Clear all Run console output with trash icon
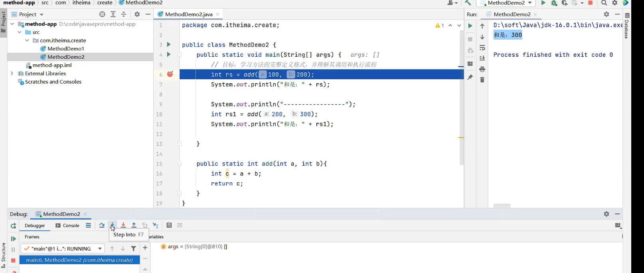Screen dimensions: 644x273 [x=482, y=80]
